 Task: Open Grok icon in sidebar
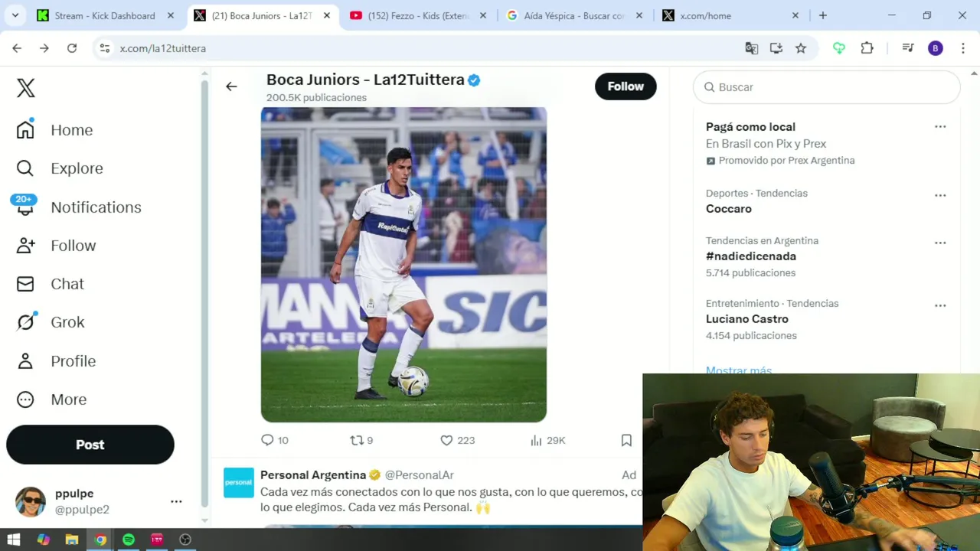pos(25,322)
